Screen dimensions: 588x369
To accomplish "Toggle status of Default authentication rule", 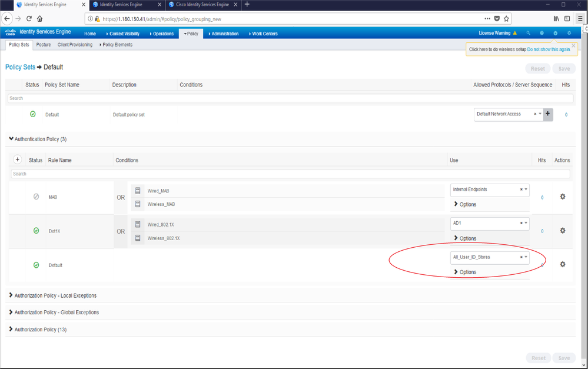I will [x=36, y=265].
